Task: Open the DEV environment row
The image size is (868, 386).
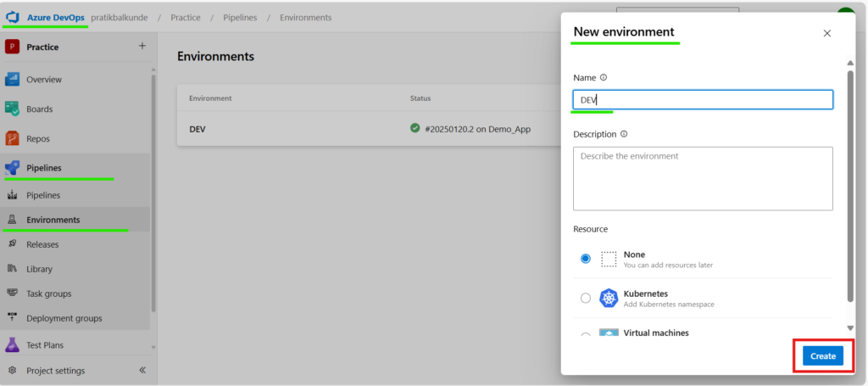Action: tap(370, 128)
